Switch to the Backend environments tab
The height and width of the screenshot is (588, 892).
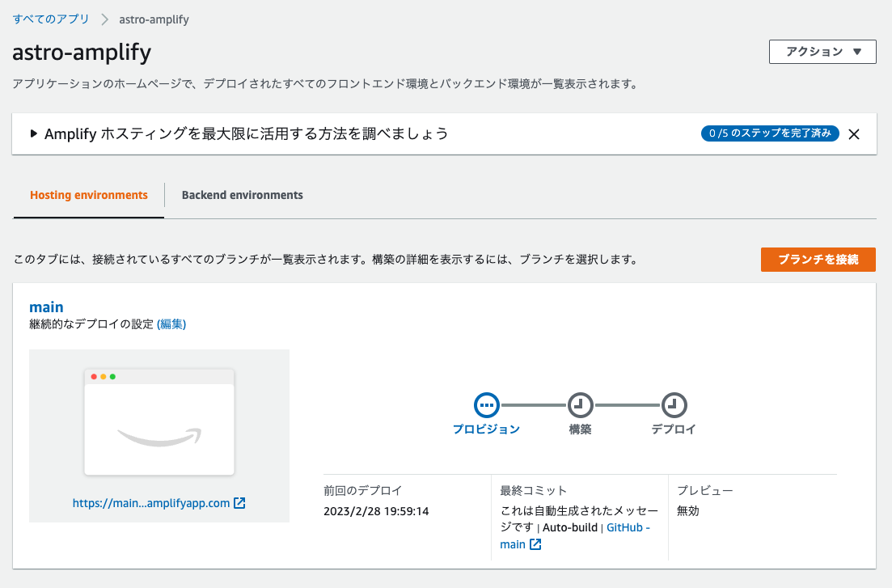coord(242,195)
